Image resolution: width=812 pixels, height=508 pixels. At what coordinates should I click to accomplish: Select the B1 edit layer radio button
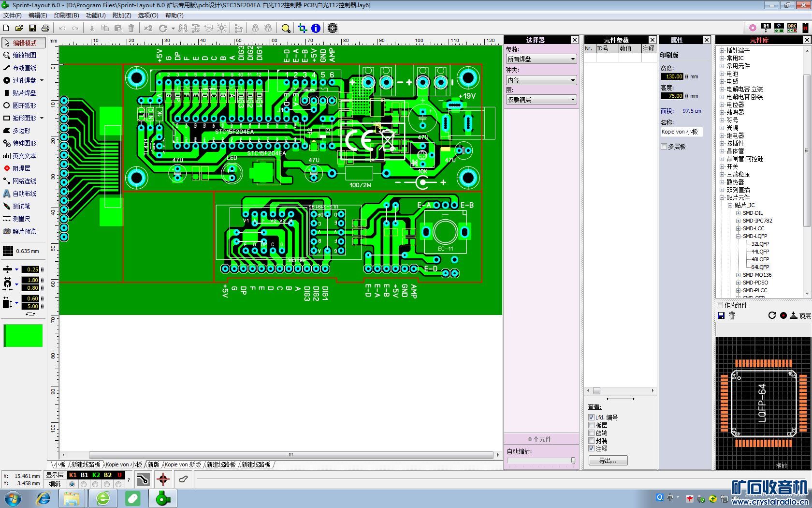click(x=84, y=484)
